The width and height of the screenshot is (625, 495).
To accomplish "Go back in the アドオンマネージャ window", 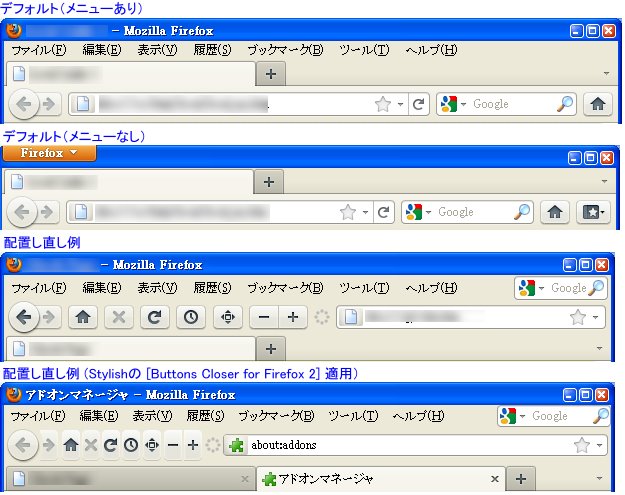I will tap(22, 445).
